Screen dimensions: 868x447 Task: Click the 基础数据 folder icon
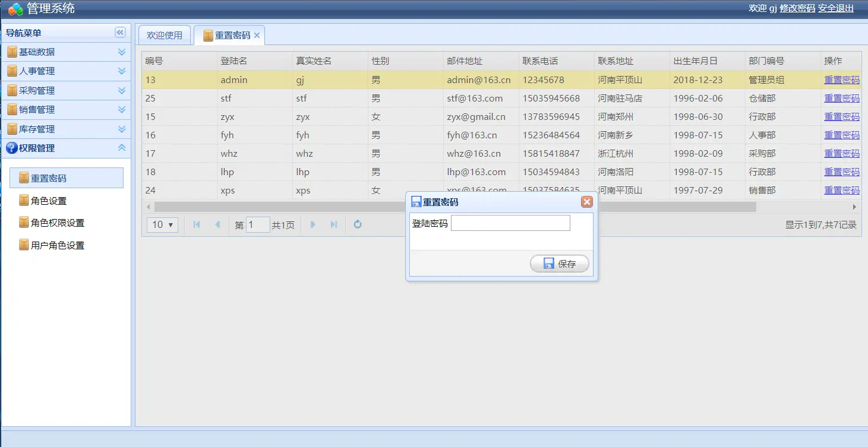pyautogui.click(x=12, y=52)
